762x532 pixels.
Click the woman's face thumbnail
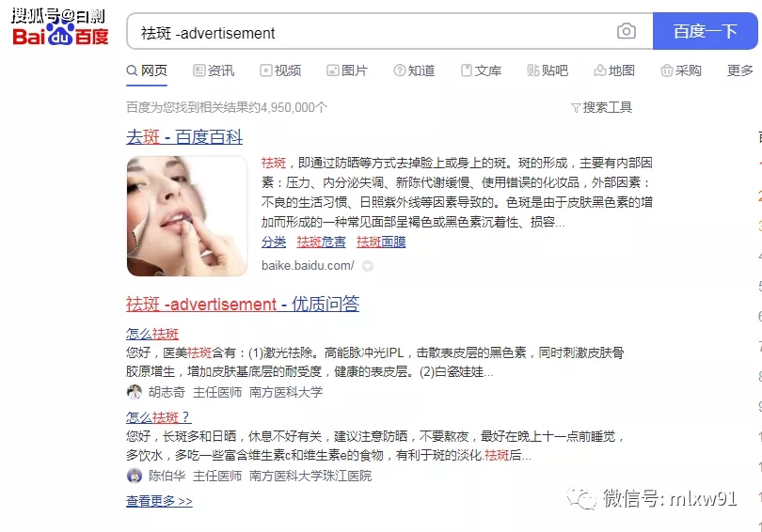pos(187,216)
